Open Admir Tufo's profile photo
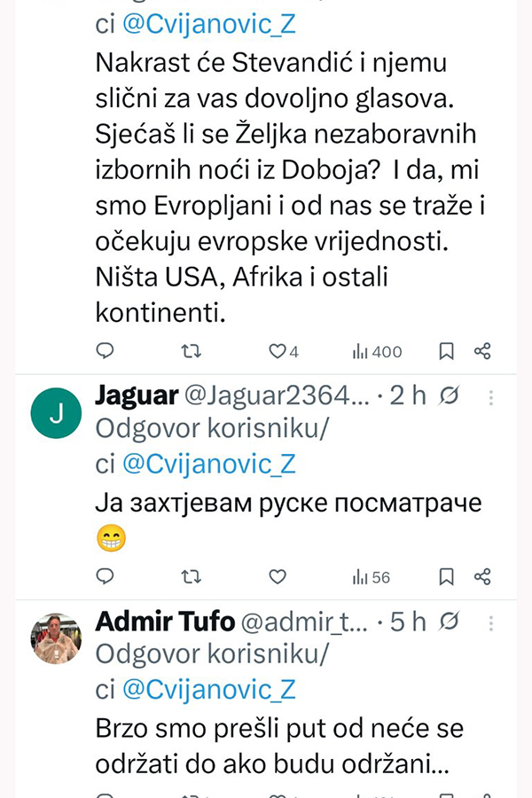This screenshot has width=532, height=798. coord(56,638)
